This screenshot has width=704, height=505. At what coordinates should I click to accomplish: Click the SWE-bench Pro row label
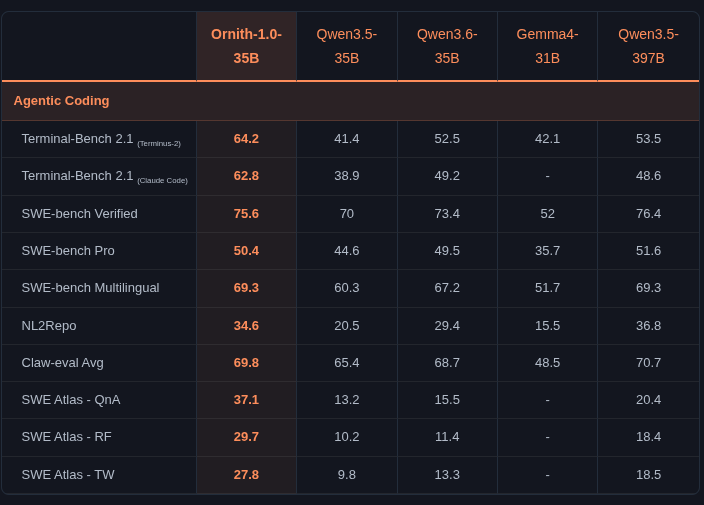coord(68,250)
